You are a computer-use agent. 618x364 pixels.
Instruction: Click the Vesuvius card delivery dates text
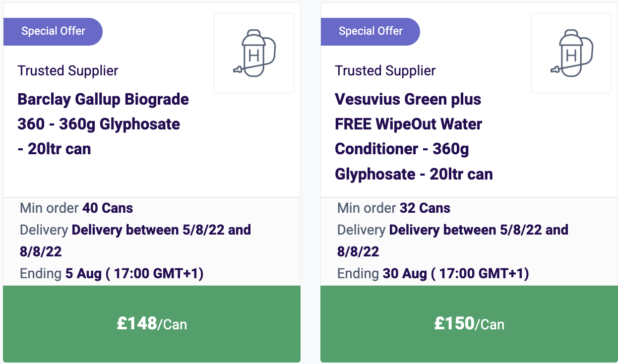pos(453,241)
